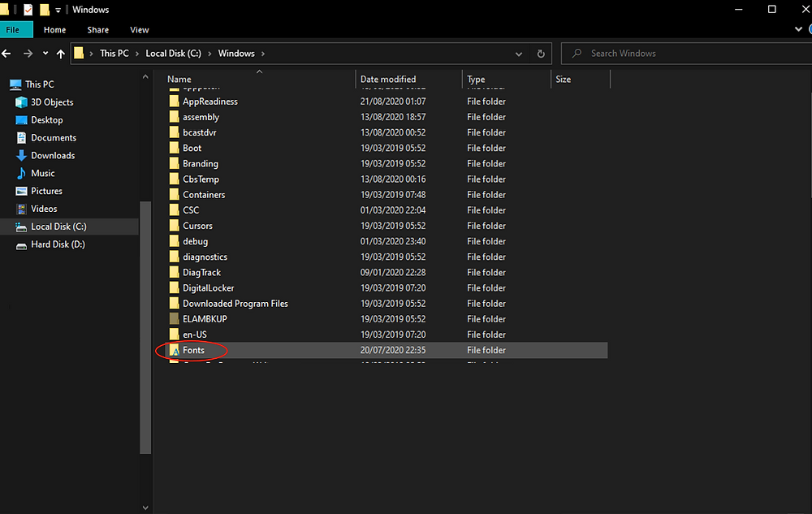Select the Boot folder icon
Viewport: 812px width, 514px height.
pos(175,148)
